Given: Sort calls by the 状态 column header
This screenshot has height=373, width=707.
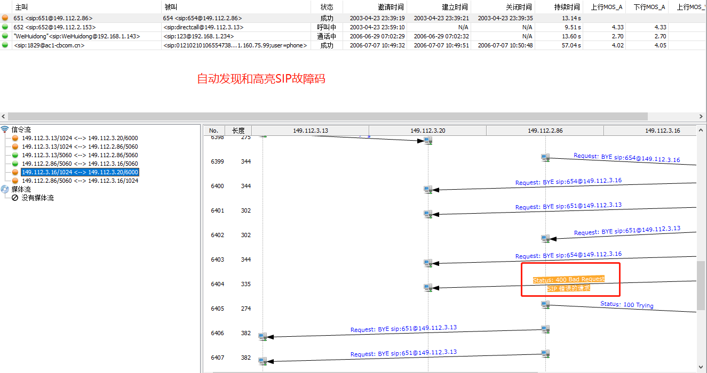Looking at the screenshot, I should point(326,7).
